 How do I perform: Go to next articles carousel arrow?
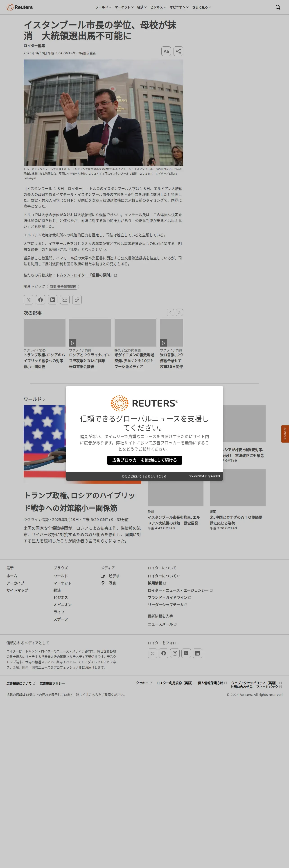tap(179, 312)
